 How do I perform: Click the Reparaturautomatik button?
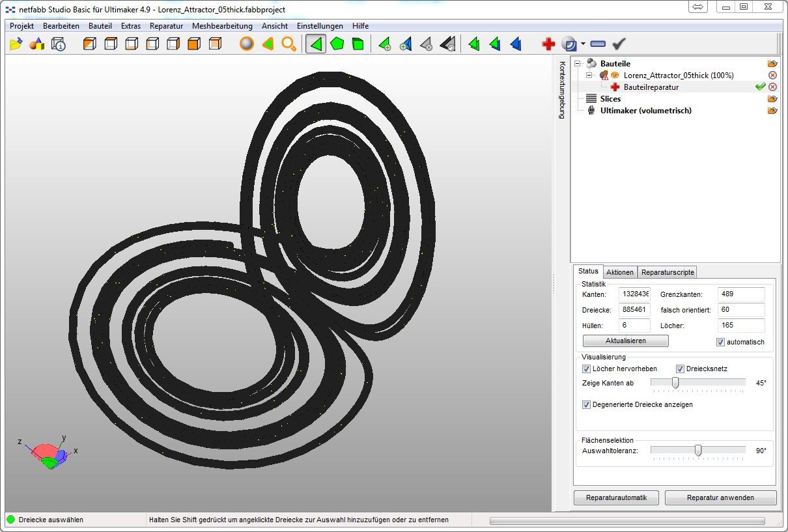click(616, 497)
